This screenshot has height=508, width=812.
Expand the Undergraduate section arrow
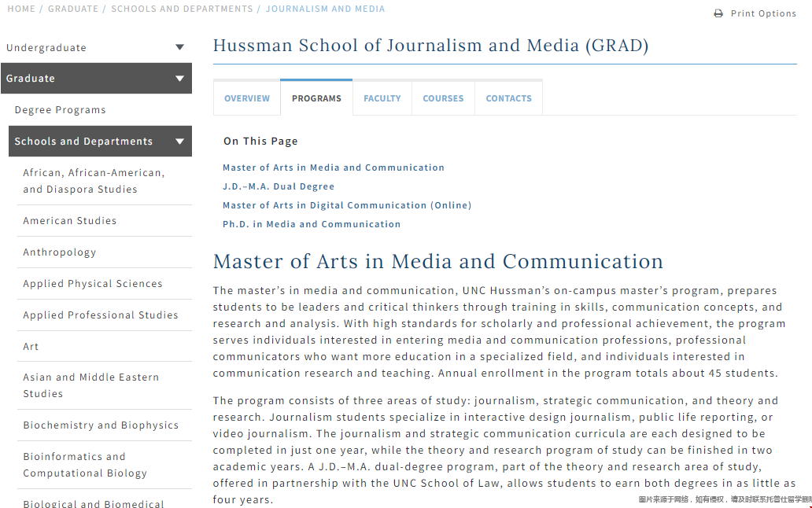point(179,48)
